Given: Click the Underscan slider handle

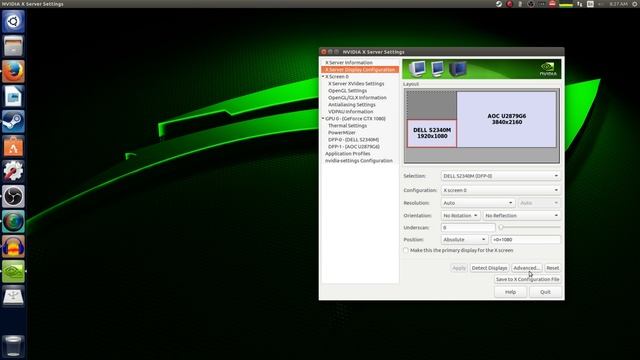Looking at the screenshot, I should (501, 227).
